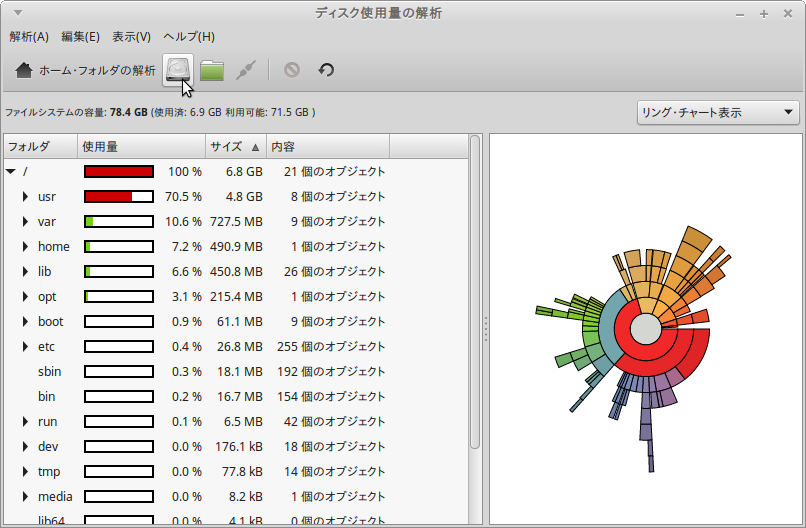Click the 42 個のオブジェクト cell
The height and width of the screenshot is (528, 806).
tap(334, 422)
